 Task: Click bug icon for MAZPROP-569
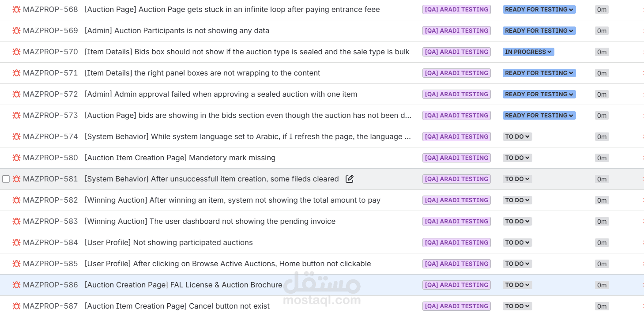(x=17, y=30)
